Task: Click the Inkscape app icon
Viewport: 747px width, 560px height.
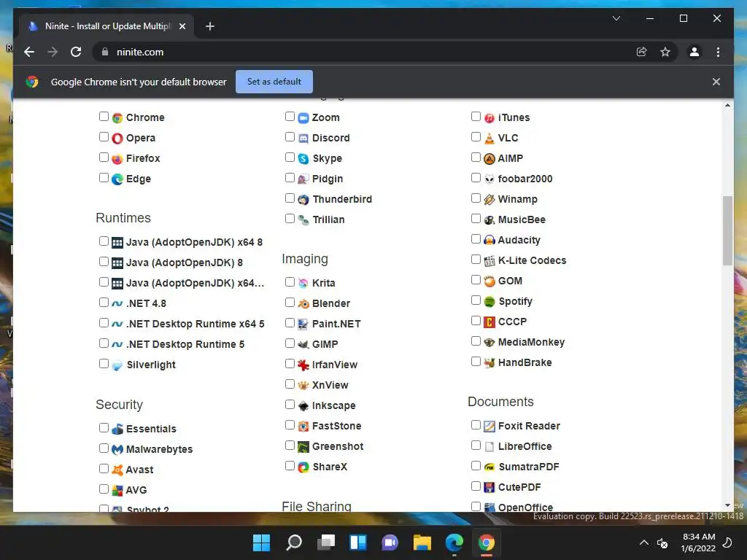Action: pyautogui.click(x=303, y=405)
